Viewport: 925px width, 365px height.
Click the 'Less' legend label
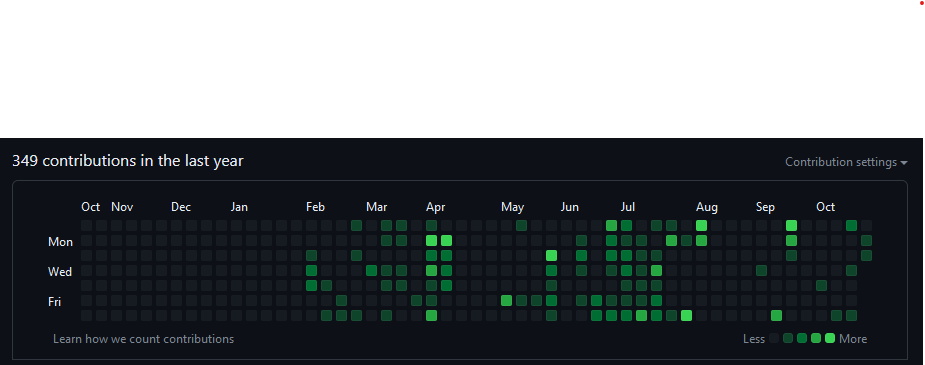(754, 339)
